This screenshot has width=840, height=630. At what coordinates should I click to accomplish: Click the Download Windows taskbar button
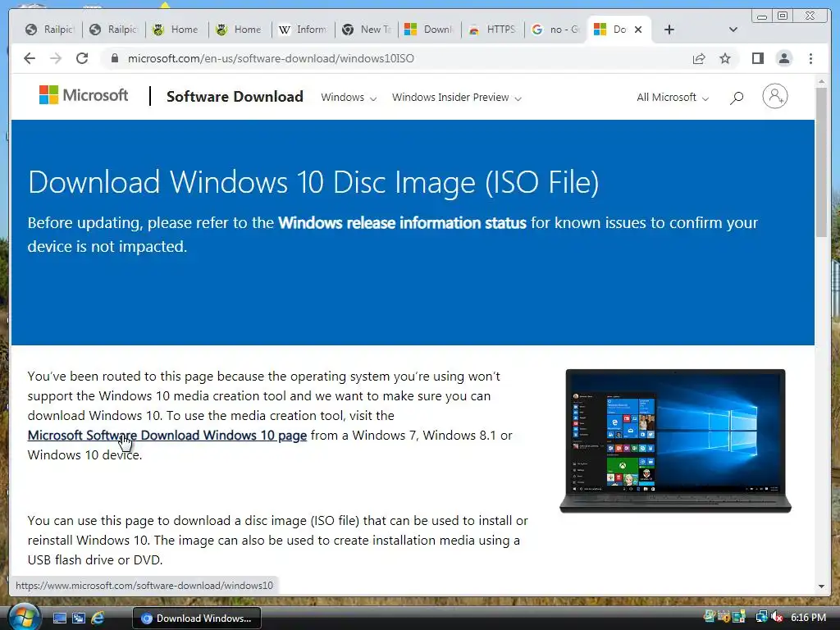pos(197,619)
